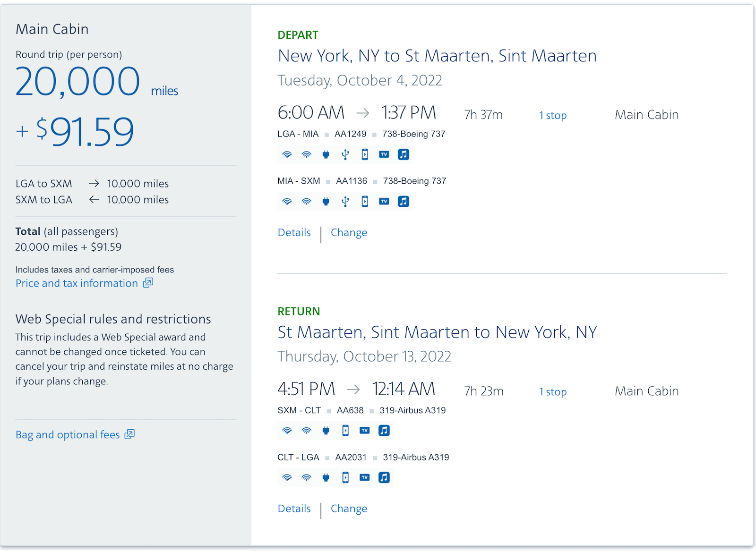Click the power outlet icon on SXM-CLT segment
756x551 pixels.
(326, 430)
